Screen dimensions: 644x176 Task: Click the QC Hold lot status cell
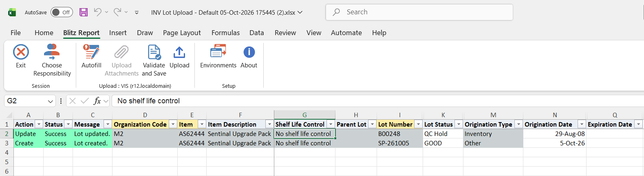(443, 134)
